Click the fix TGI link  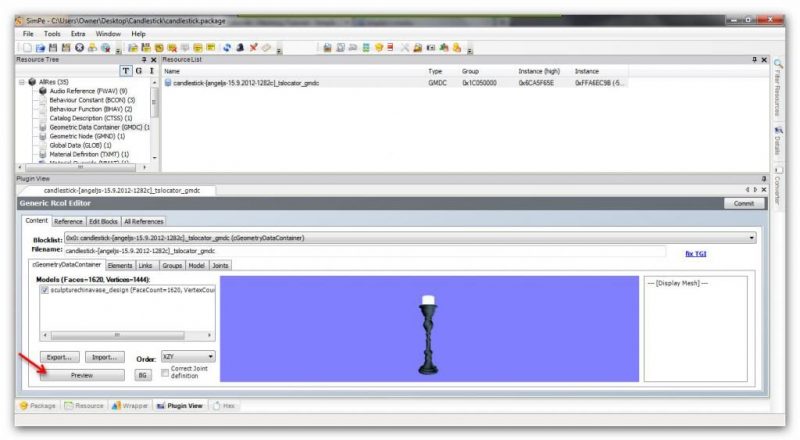click(697, 253)
